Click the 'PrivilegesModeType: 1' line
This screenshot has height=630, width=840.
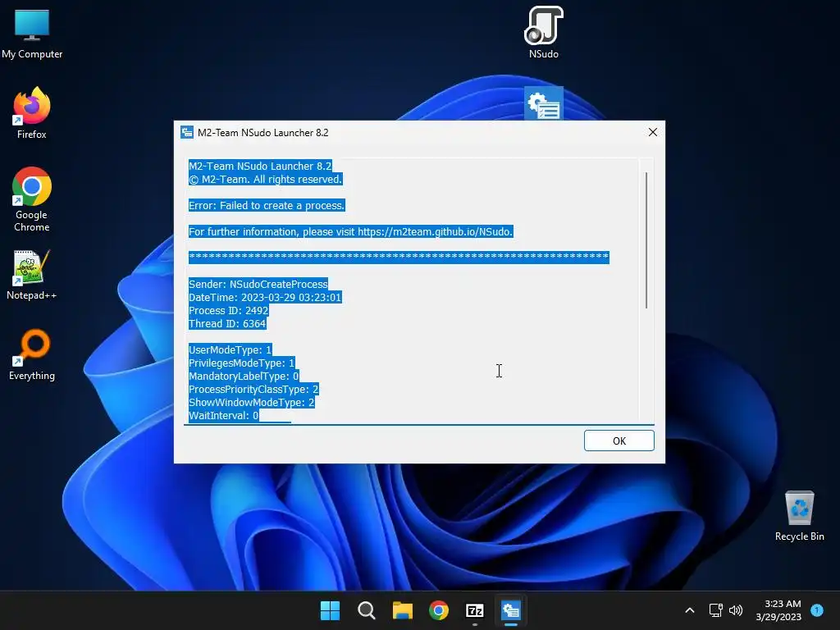[241, 363]
